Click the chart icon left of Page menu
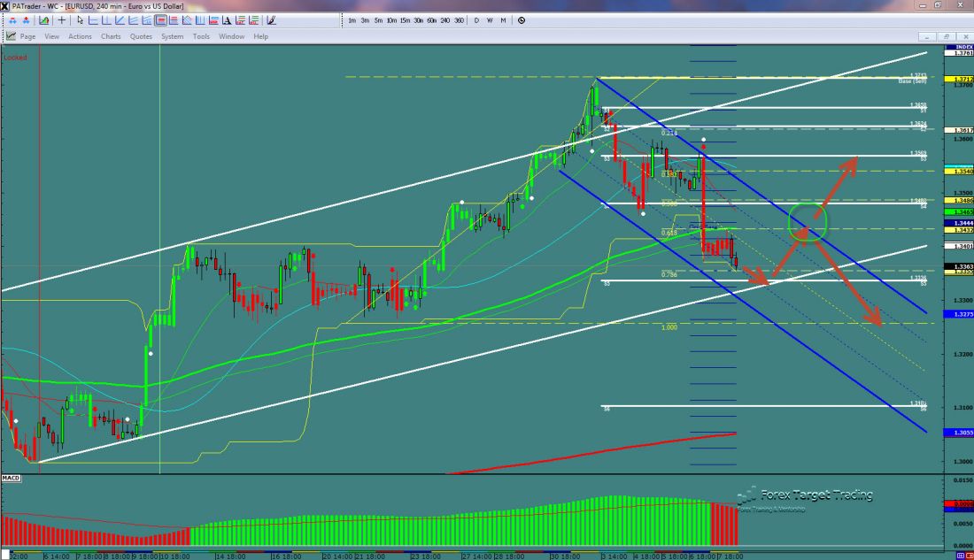This screenshot has width=974, height=560. [x=11, y=36]
